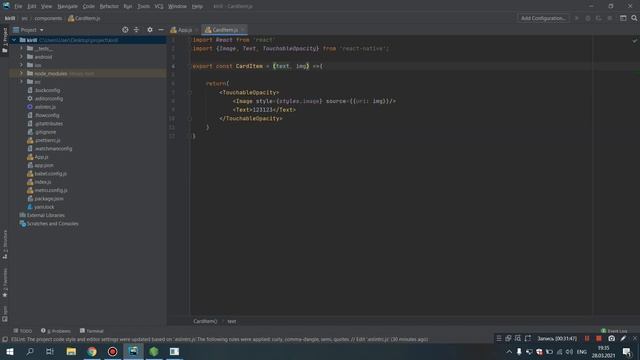640x360 pixels.
Task: Click the Windows Start button
Action: pos(10,351)
